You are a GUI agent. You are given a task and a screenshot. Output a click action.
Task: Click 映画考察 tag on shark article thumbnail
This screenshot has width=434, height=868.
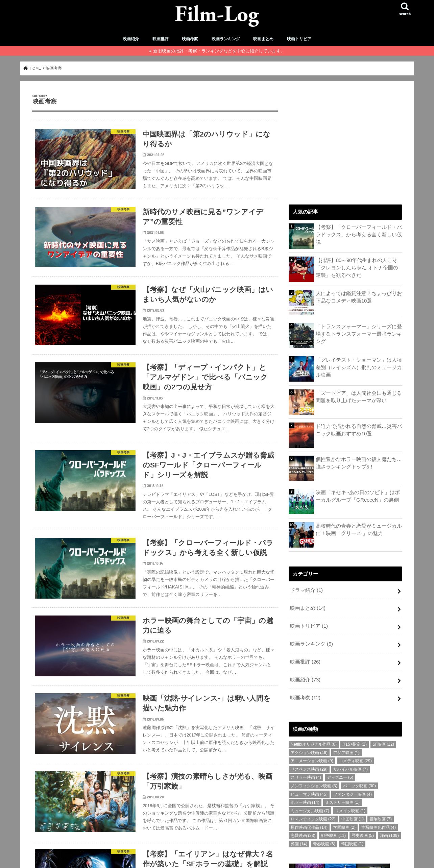tap(123, 209)
